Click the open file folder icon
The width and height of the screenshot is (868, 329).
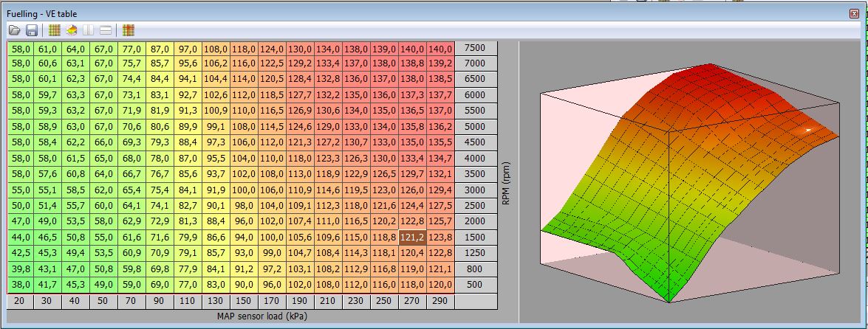pyautogui.click(x=15, y=30)
